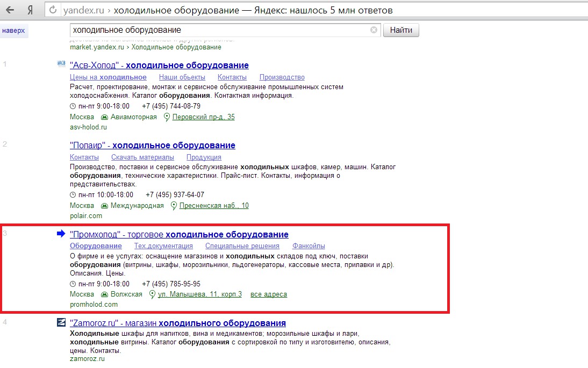The height and width of the screenshot is (368, 588).
Task: Click the Волжская metro station name
Action: pyautogui.click(x=126, y=294)
